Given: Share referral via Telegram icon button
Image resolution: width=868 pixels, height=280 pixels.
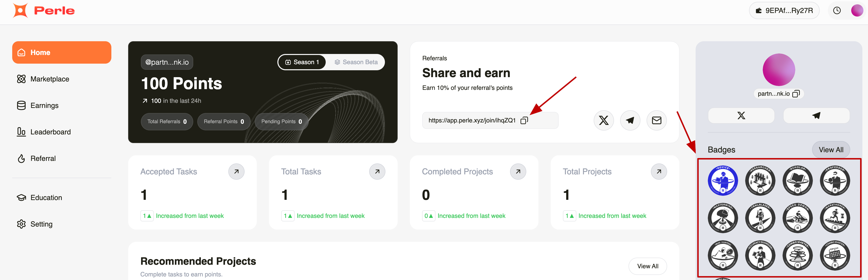Looking at the screenshot, I should [x=630, y=120].
